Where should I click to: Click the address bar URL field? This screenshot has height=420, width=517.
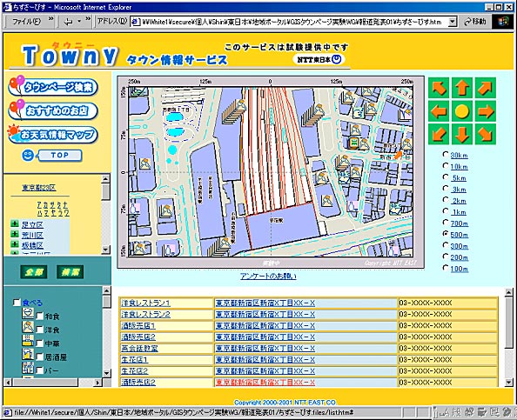point(290,22)
